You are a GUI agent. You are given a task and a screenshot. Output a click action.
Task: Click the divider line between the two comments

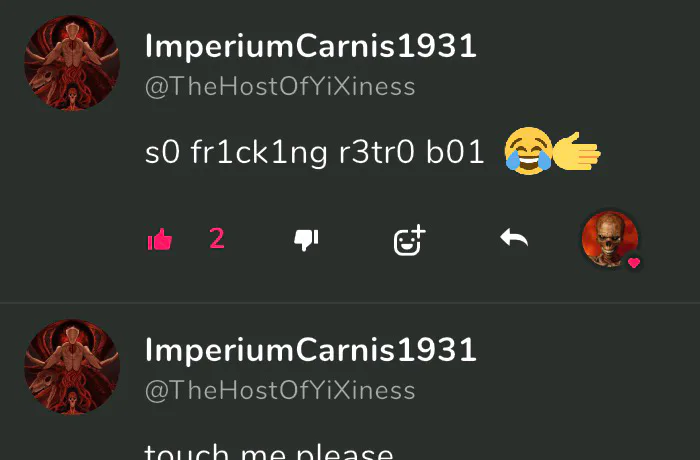(350, 303)
